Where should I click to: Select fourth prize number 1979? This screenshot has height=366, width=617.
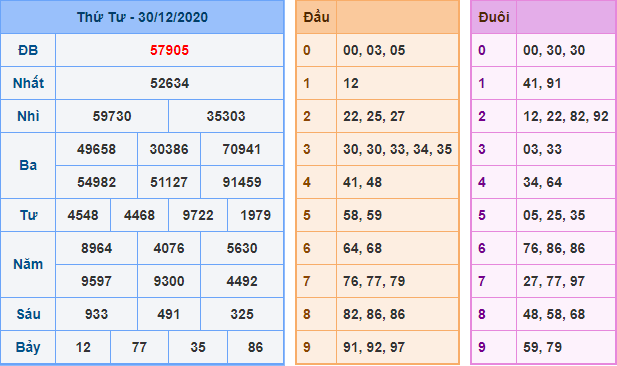[x=255, y=216]
